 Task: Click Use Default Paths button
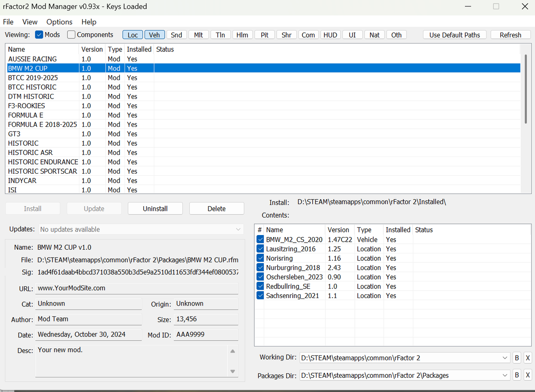(455, 35)
